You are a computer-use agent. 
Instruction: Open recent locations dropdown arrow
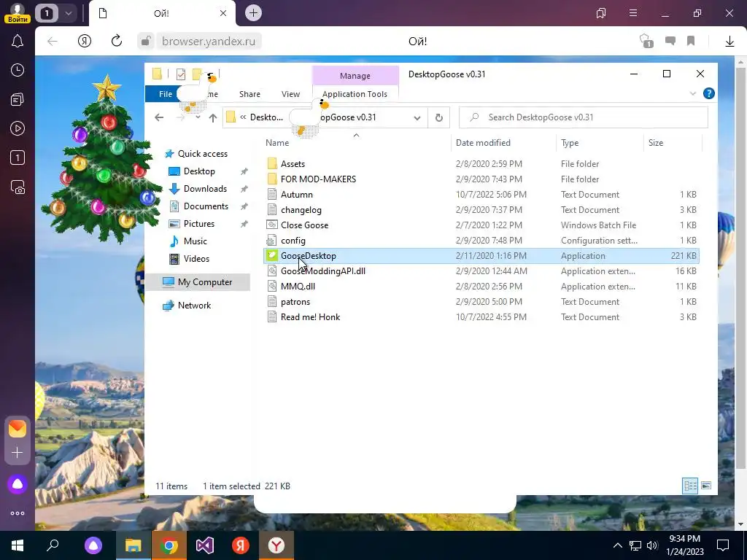click(197, 117)
